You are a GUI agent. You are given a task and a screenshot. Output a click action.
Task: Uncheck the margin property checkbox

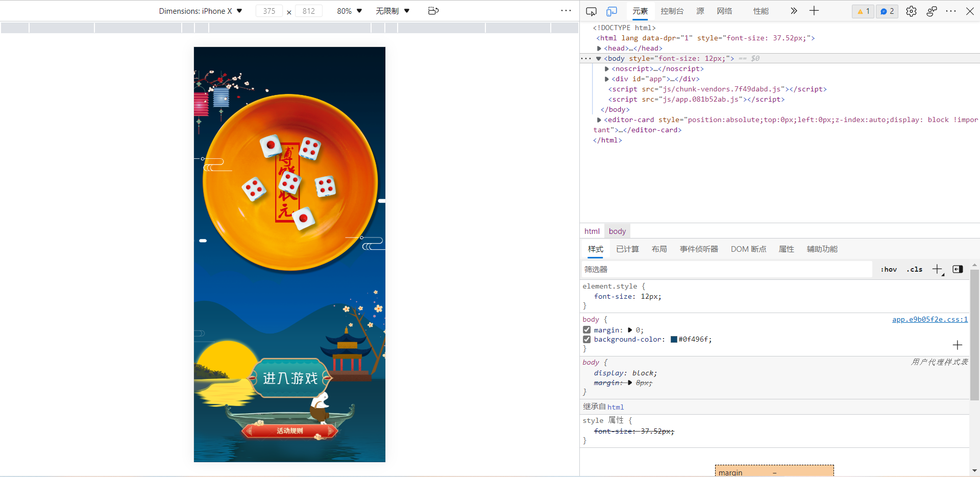pos(587,330)
